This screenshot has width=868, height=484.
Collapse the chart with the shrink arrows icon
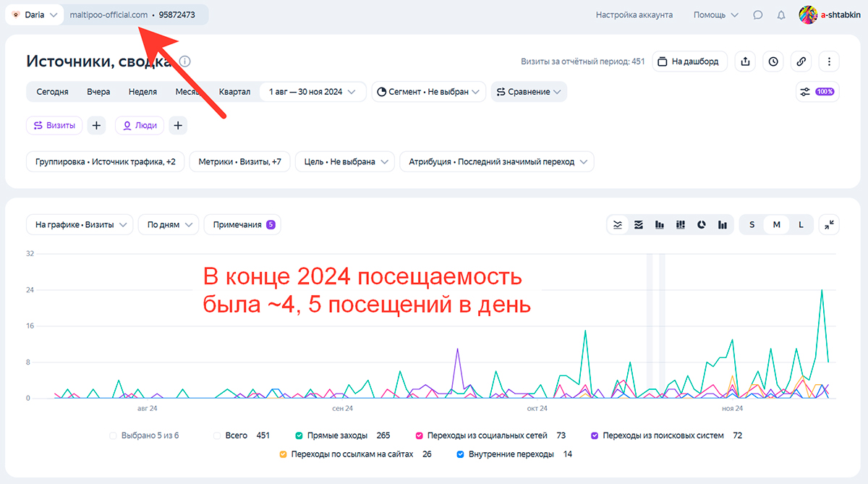point(829,225)
